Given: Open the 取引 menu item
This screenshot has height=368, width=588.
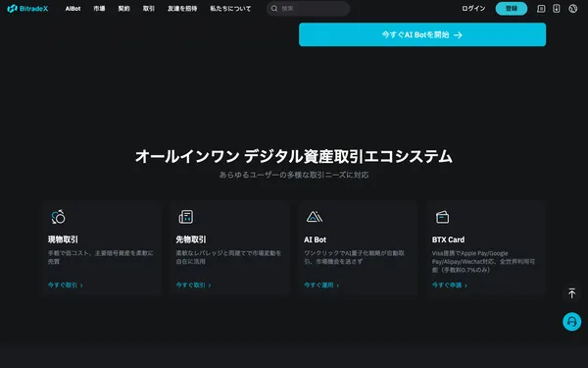Looking at the screenshot, I should (x=149, y=8).
